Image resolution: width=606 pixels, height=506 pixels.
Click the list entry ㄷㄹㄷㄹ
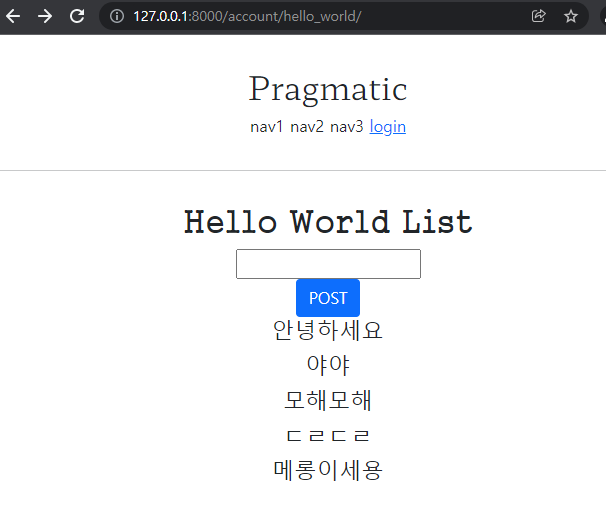(x=328, y=436)
